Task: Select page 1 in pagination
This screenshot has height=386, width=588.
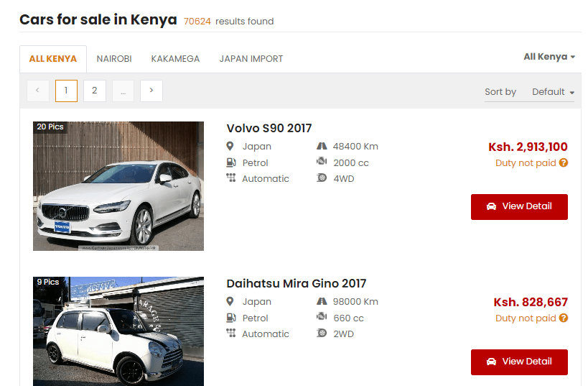Action: (x=66, y=91)
